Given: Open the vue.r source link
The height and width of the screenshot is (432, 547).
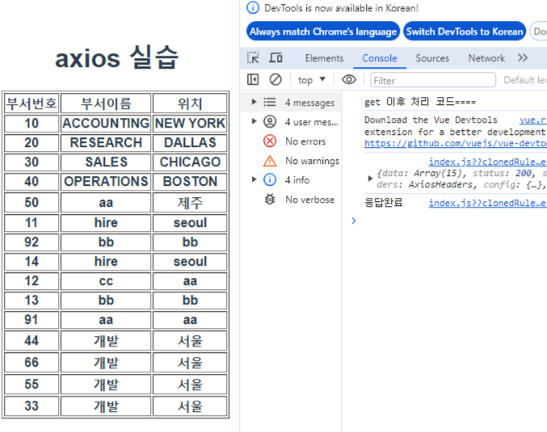Looking at the screenshot, I should click(x=533, y=120).
